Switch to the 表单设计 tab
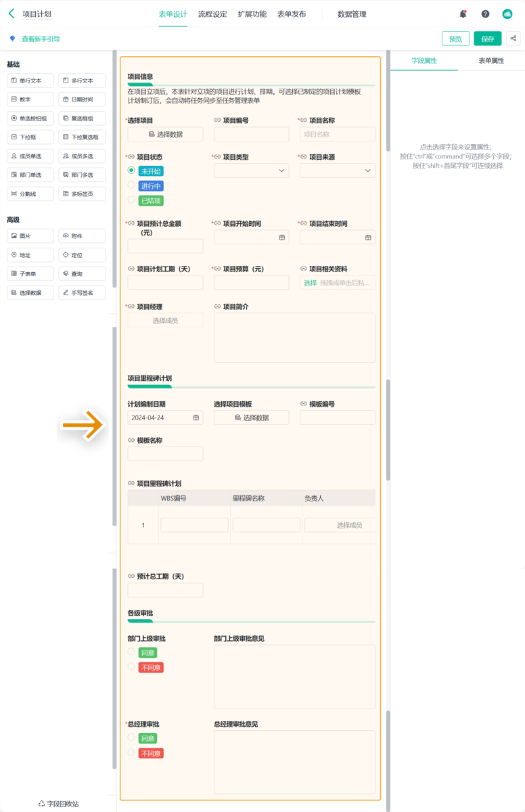Image resolution: width=525 pixels, height=812 pixels. [173, 14]
